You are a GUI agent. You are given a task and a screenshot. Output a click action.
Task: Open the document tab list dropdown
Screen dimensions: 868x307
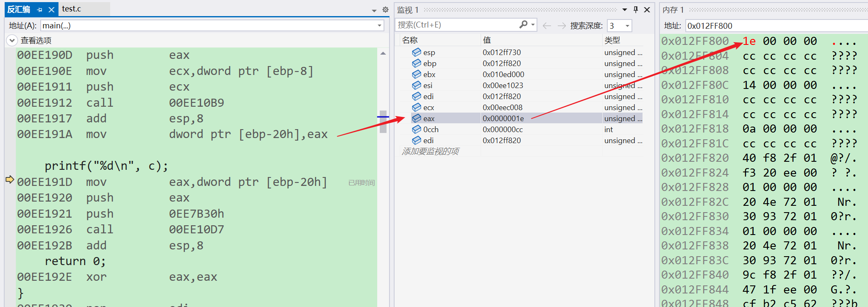point(374,10)
